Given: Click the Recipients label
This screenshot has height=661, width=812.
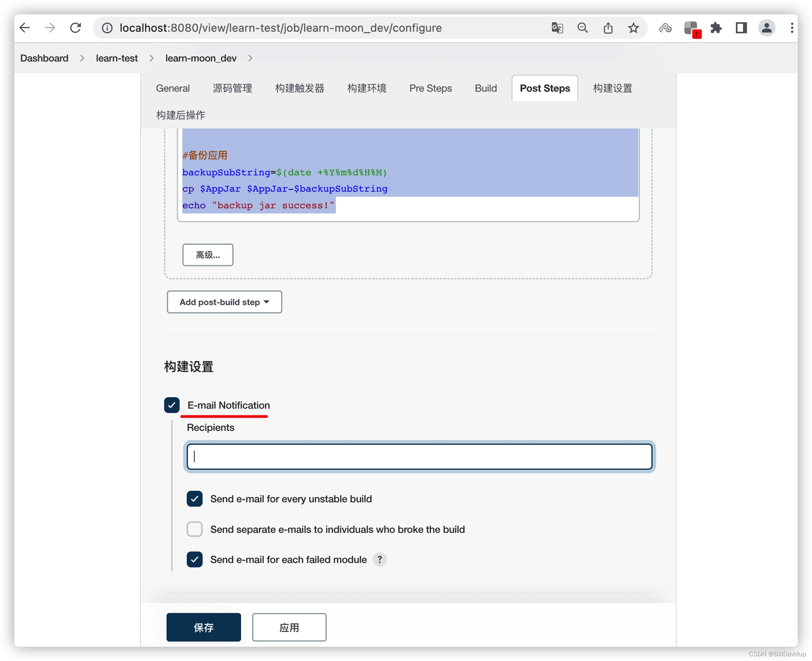Looking at the screenshot, I should (x=211, y=427).
